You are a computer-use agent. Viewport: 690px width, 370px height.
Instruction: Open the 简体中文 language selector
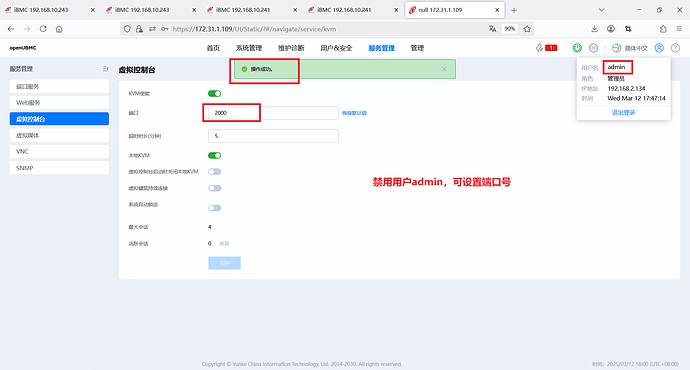pos(630,48)
